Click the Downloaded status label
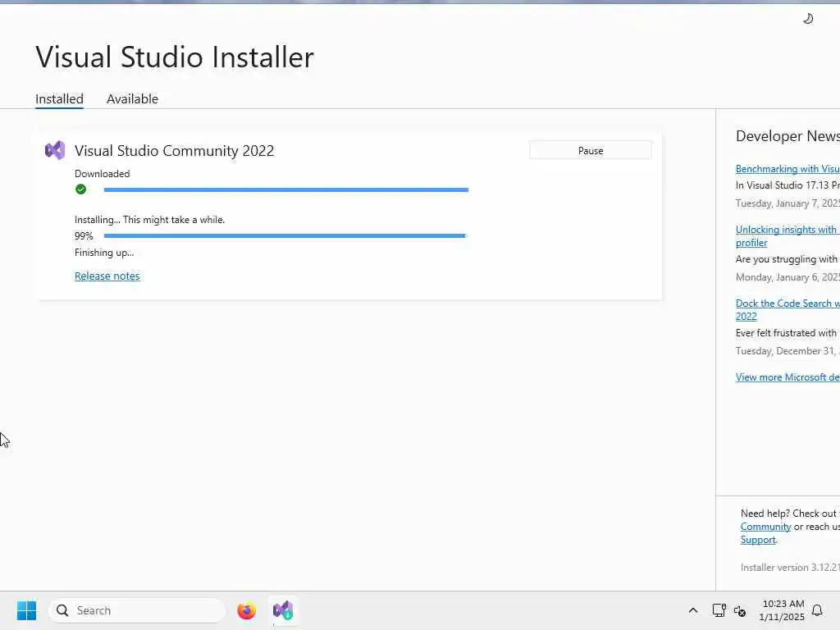Screen dimensions: 840x630 102,174
